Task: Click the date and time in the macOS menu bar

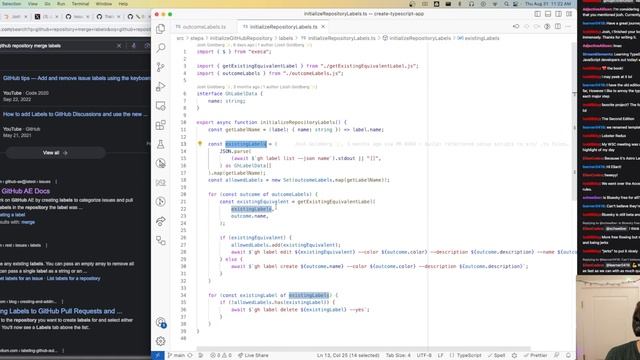Action: point(548,4)
